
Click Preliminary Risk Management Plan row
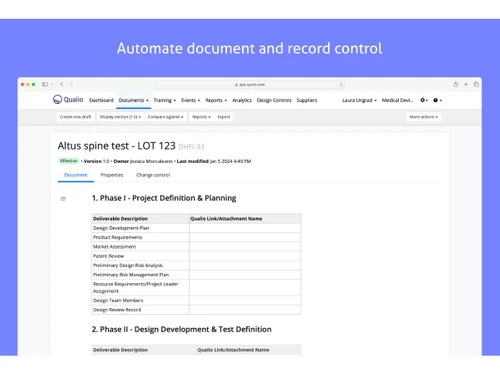[x=196, y=275]
